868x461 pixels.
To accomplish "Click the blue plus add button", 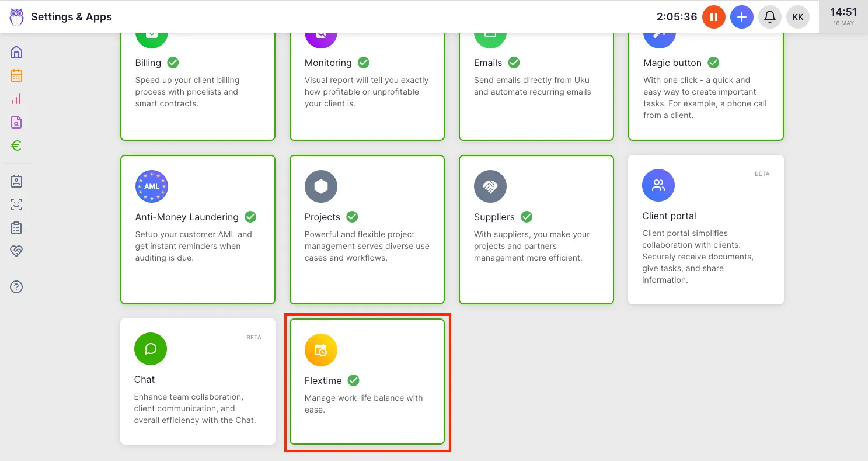I will [742, 17].
